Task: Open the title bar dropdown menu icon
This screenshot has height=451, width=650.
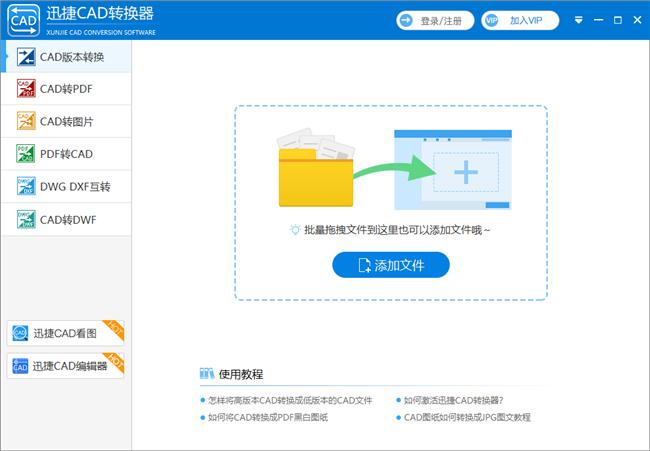Action: [x=579, y=20]
